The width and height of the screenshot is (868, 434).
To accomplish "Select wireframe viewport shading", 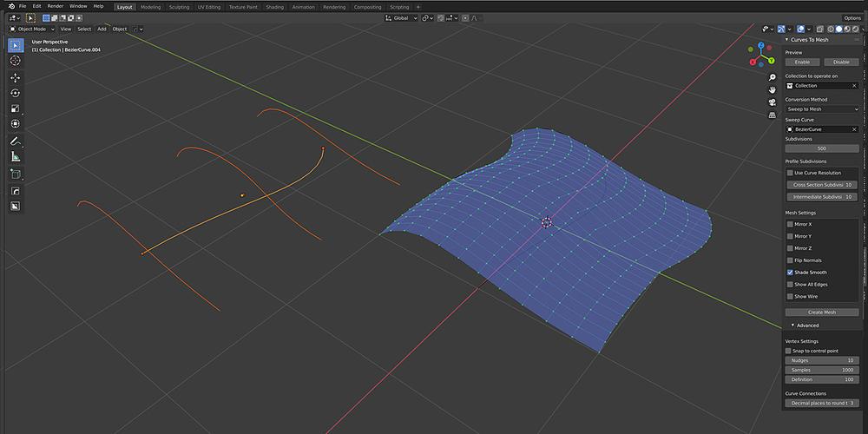I will pos(831,29).
